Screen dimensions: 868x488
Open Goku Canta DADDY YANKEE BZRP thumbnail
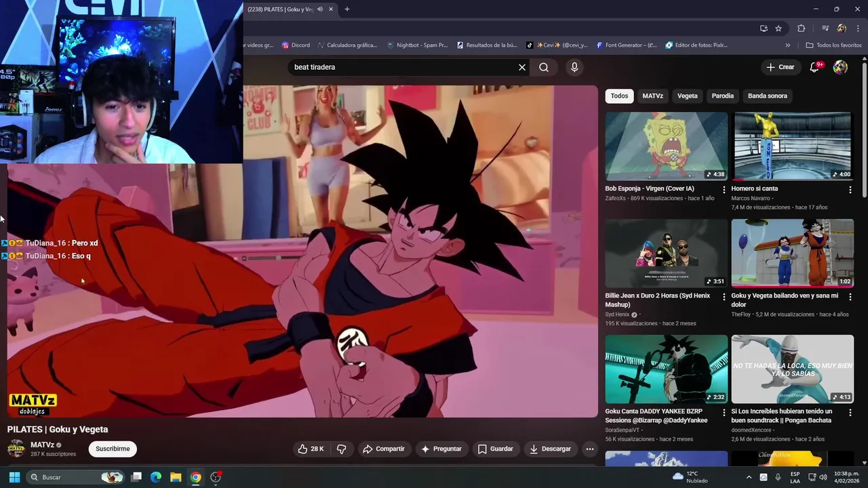pos(666,369)
